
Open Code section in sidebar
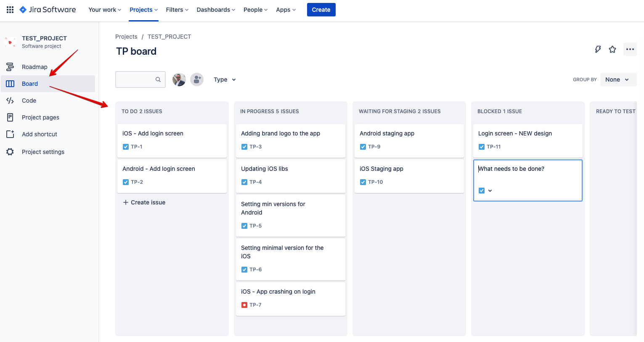tap(29, 101)
